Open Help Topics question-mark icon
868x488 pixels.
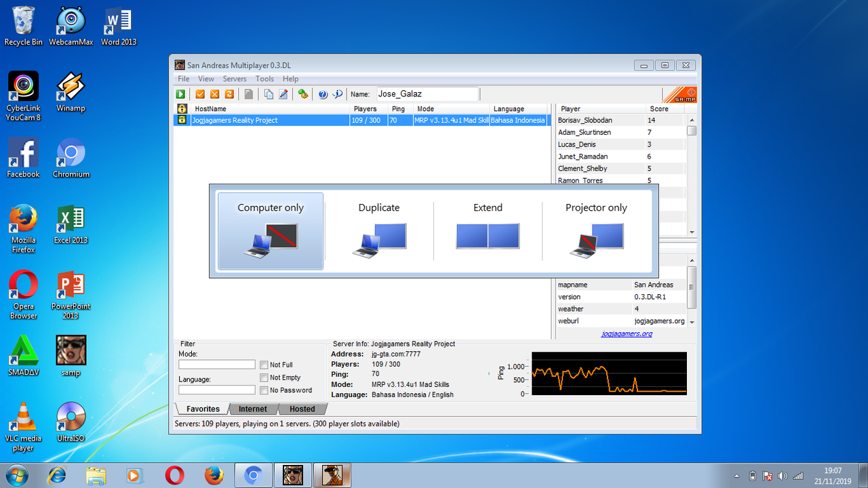point(323,94)
